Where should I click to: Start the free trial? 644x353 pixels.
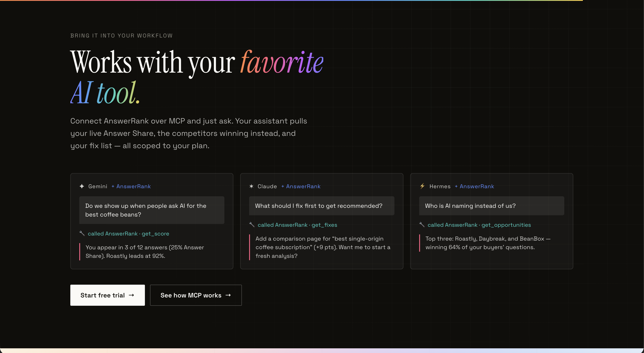(107, 295)
